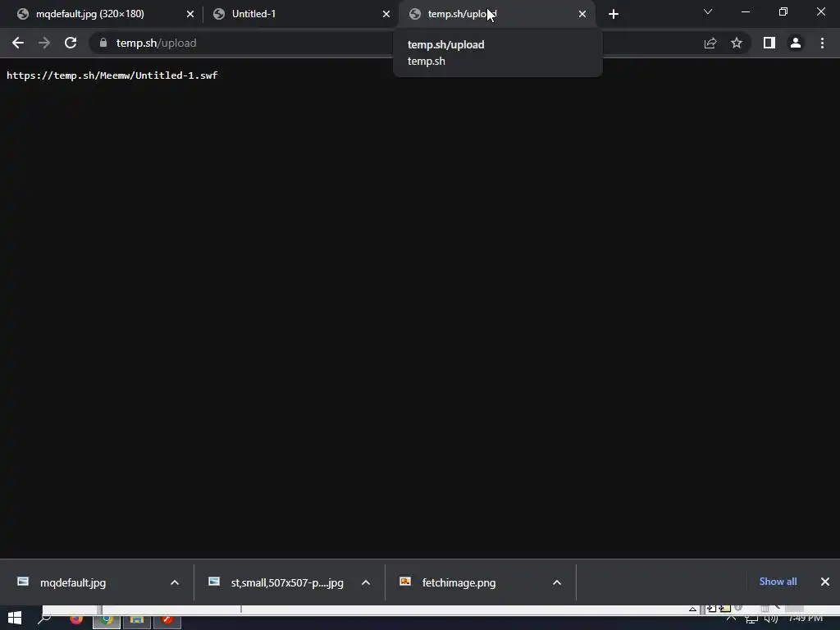Close the mqdefault.jpg tab

(x=190, y=14)
